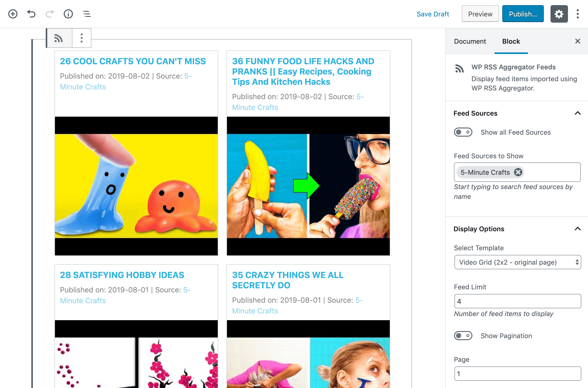Click the shaving woman video thumbnail
Screen dimensions: 588x388
coord(308,354)
